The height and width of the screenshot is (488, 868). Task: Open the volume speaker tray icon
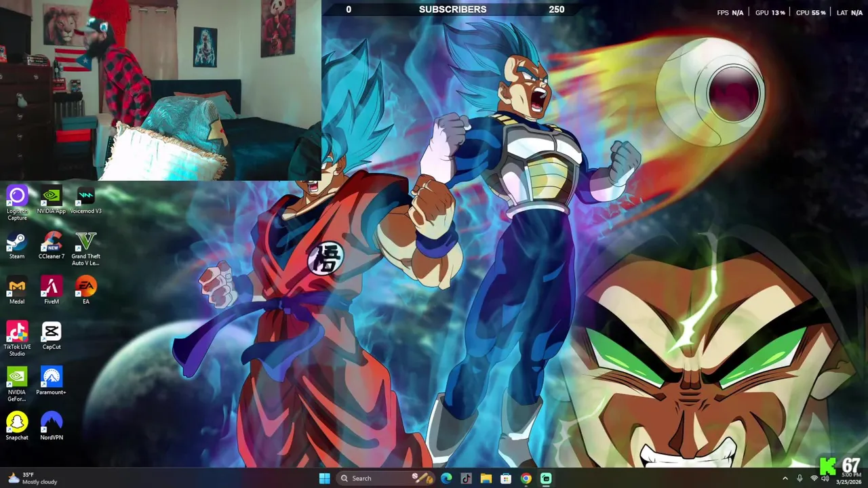[825, 479]
